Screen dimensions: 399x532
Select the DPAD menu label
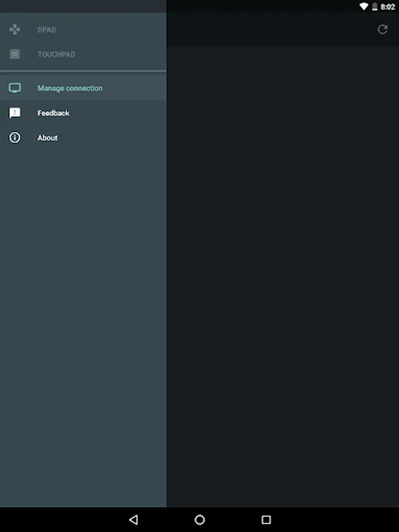point(47,30)
